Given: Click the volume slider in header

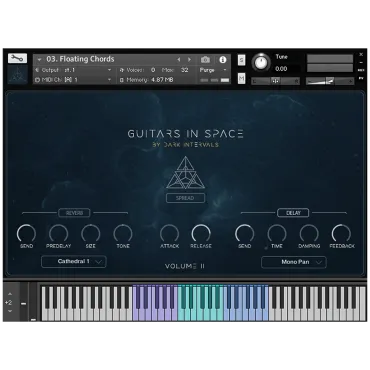Looking at the screenshot, I should click(x=330, y=81).
